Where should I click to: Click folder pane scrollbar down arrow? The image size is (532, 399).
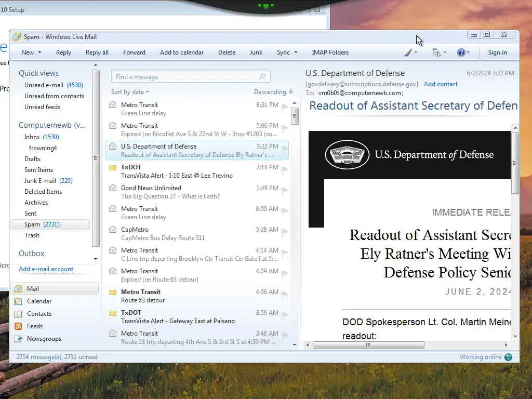96,259
